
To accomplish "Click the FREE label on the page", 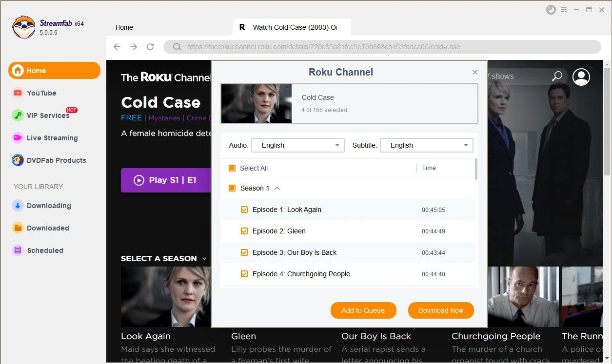I will tap(131, 118).
